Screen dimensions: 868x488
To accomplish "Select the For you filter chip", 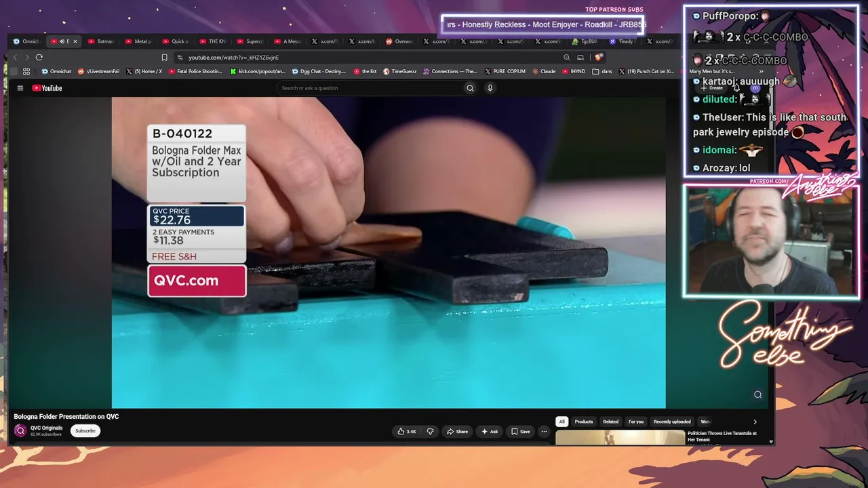I will click(636, 422).
